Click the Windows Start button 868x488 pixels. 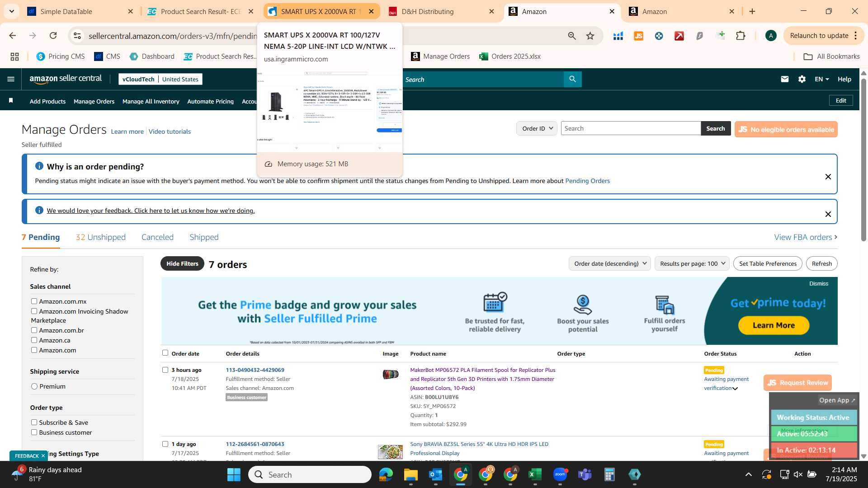pos(234,474)
